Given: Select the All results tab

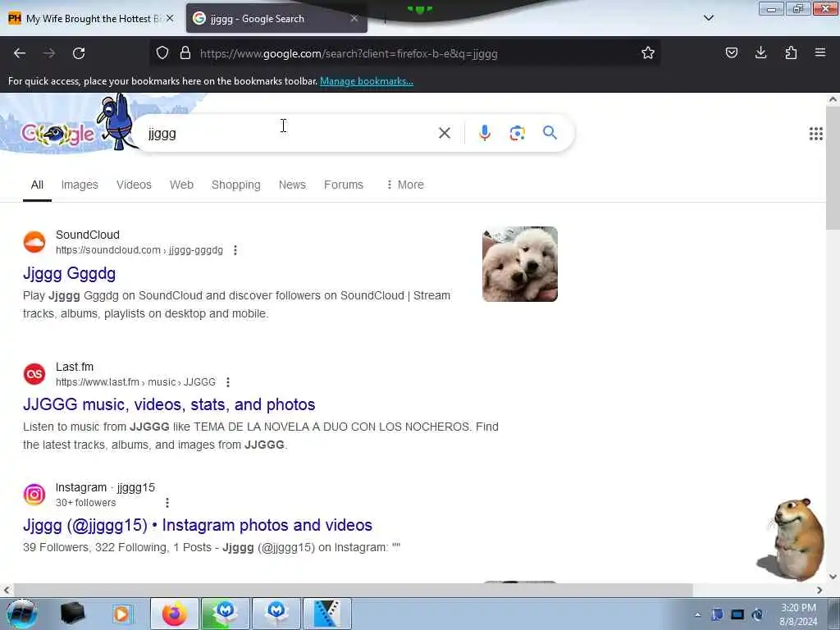Looking at the screenshot, I should pos(37,185).
